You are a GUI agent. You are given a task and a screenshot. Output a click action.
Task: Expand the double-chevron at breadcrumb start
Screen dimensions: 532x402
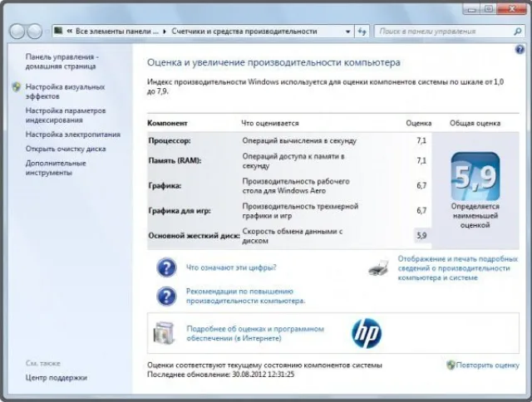pyautogui.click(x=70, y=32)
